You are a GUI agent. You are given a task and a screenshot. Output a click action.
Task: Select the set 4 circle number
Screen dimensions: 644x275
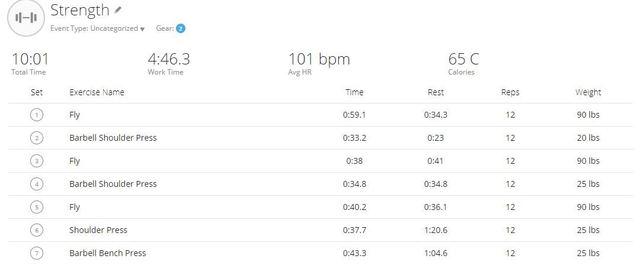pos(37,184)
